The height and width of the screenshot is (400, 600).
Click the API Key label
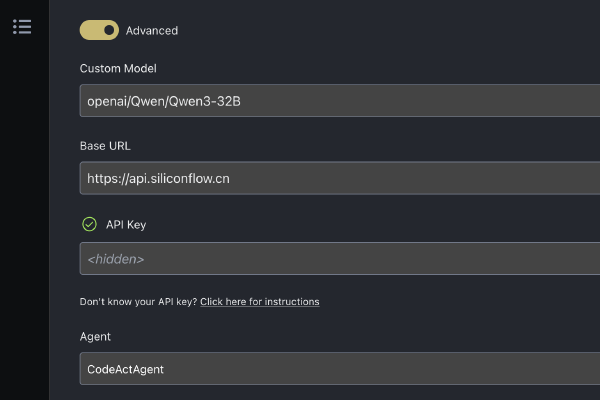coord(126,225)
